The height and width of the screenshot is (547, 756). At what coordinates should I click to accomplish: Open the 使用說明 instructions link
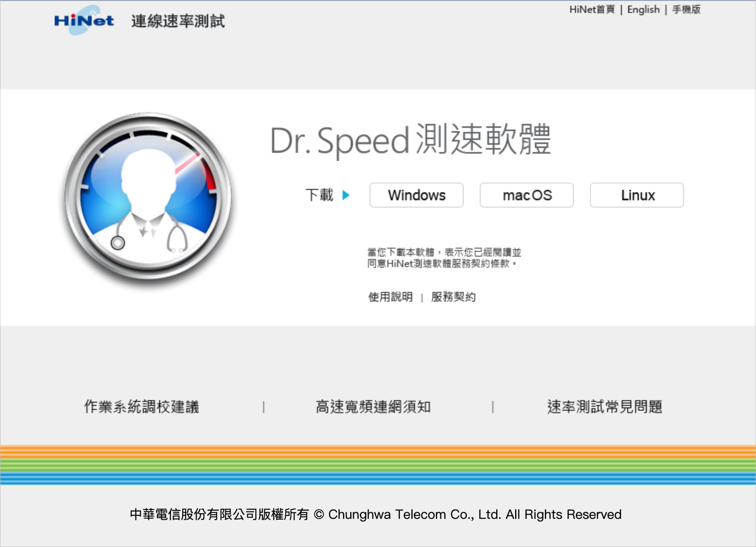390,297
